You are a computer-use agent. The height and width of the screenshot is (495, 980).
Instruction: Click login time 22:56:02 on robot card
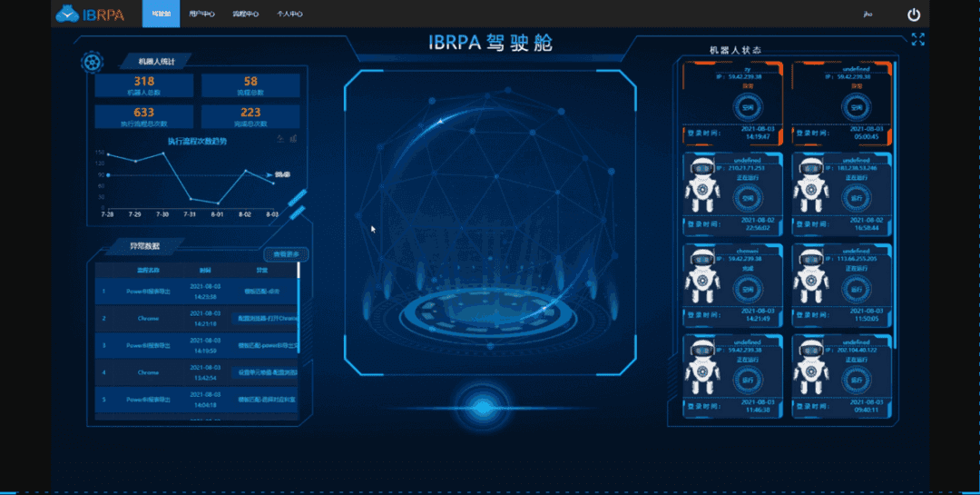(756, 228)
